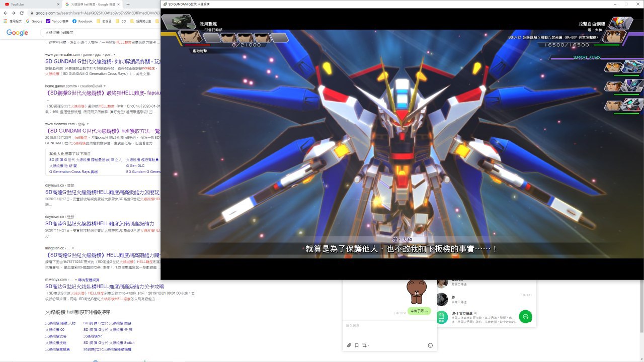The width and height of the screenshot is (644, 362).
Task: Open the steamxo.com search result title
Action: (x=103, y=131)
